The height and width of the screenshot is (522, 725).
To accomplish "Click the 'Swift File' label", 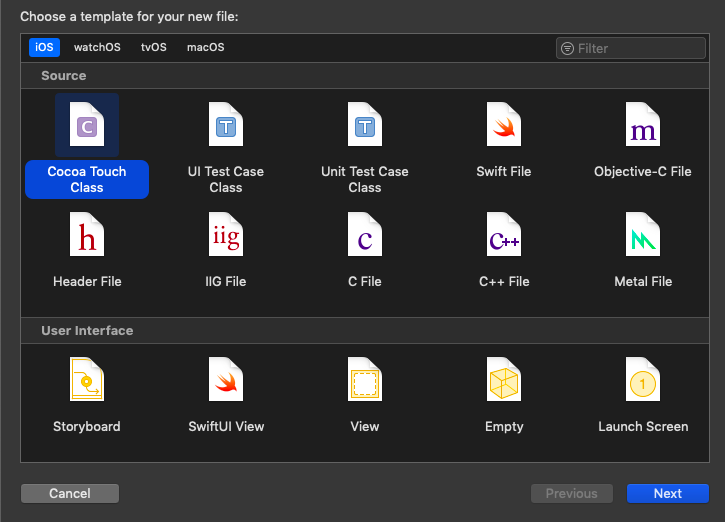I will 504,172.
